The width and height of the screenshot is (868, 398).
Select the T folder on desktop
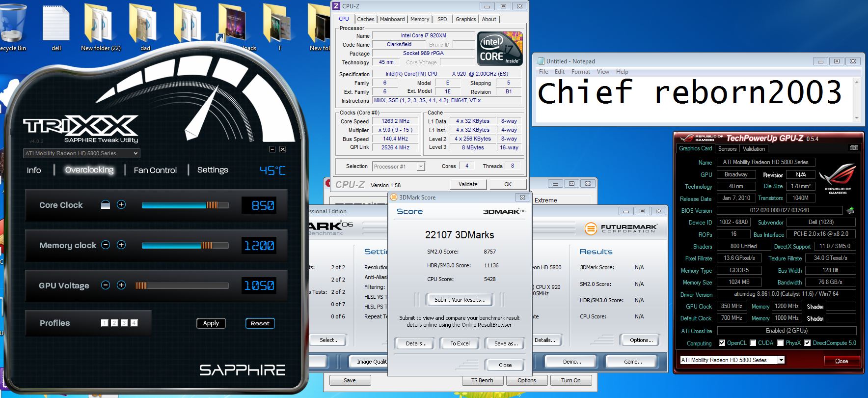point(279,27)
